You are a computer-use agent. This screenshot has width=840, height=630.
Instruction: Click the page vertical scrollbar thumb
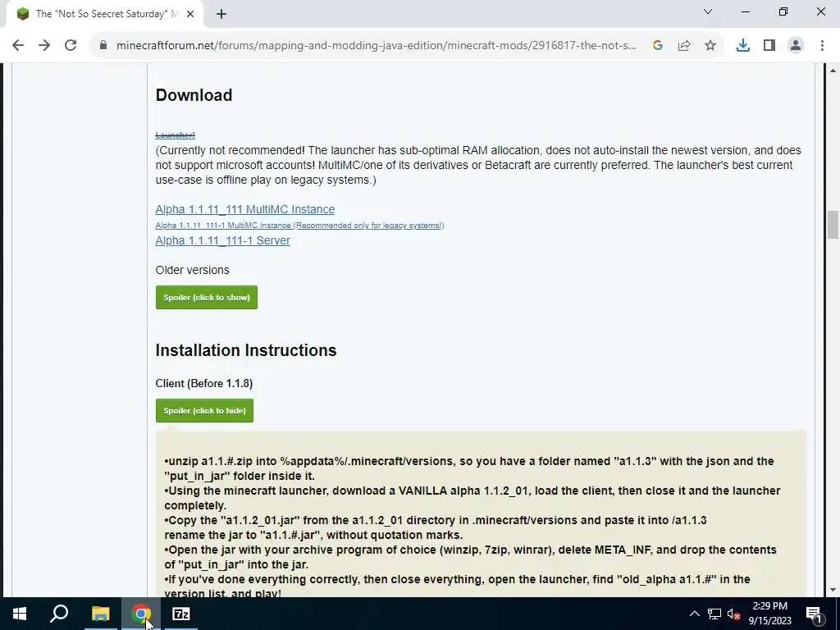pyautogui.click(x=833, y=225)
